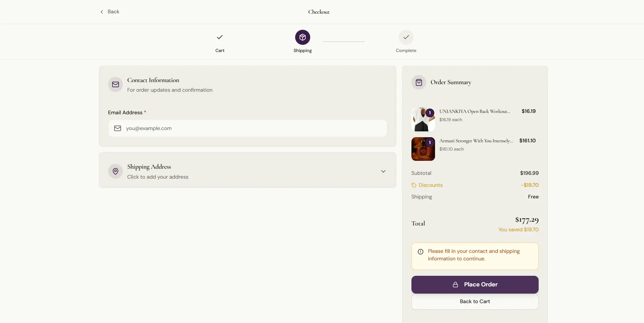This screenshot has width=644, height=323.
Task: Click the Cart step checkmark icon
Action: (220, 37)
